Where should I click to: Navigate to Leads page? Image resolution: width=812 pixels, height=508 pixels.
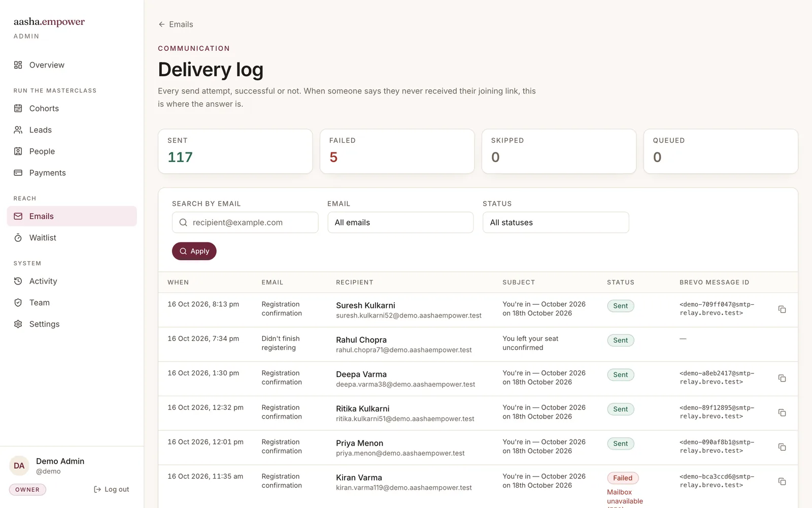pos(72,130)
